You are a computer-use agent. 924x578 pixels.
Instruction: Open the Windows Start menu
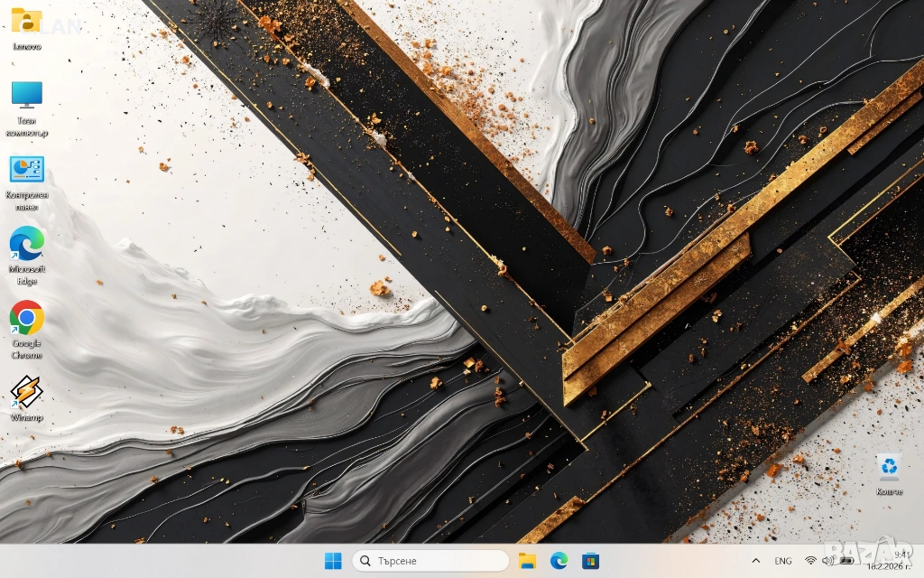point(333,561)
